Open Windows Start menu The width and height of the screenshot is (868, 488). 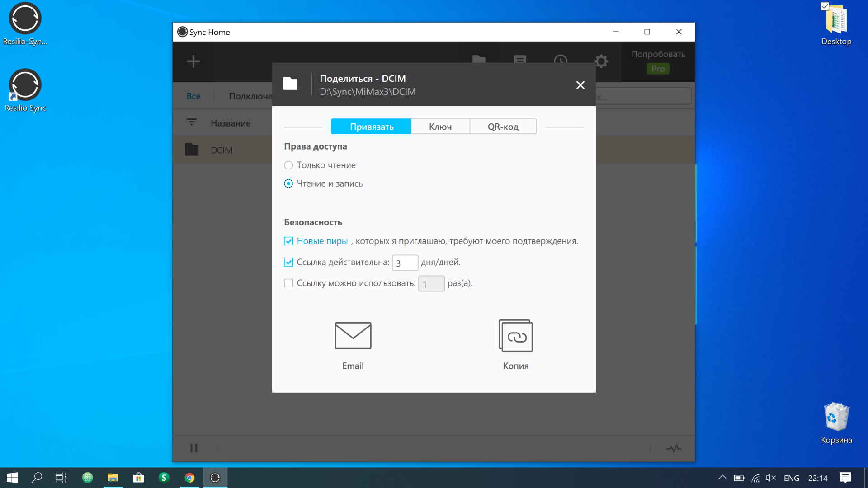[x=12, y=478]
